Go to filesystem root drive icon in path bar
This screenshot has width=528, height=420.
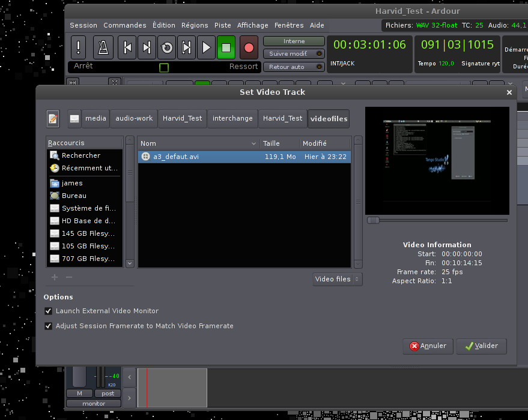(x=74, y=119)
